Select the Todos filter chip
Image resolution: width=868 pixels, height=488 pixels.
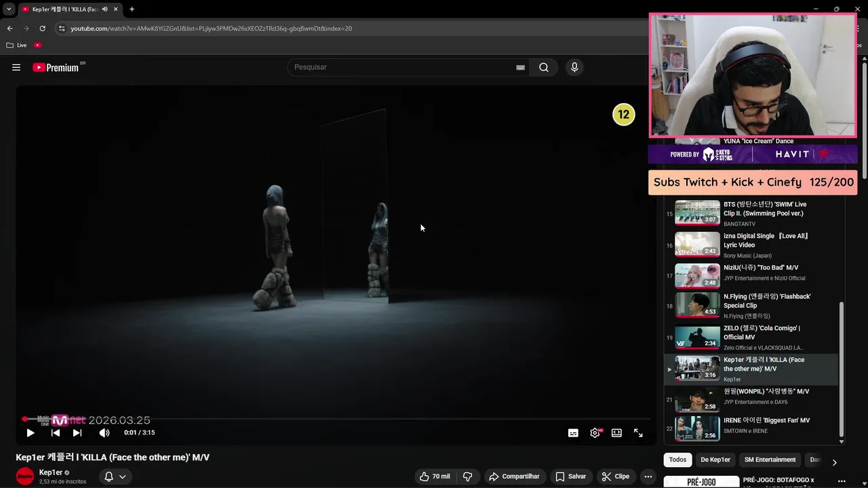[x=677, y=460]
